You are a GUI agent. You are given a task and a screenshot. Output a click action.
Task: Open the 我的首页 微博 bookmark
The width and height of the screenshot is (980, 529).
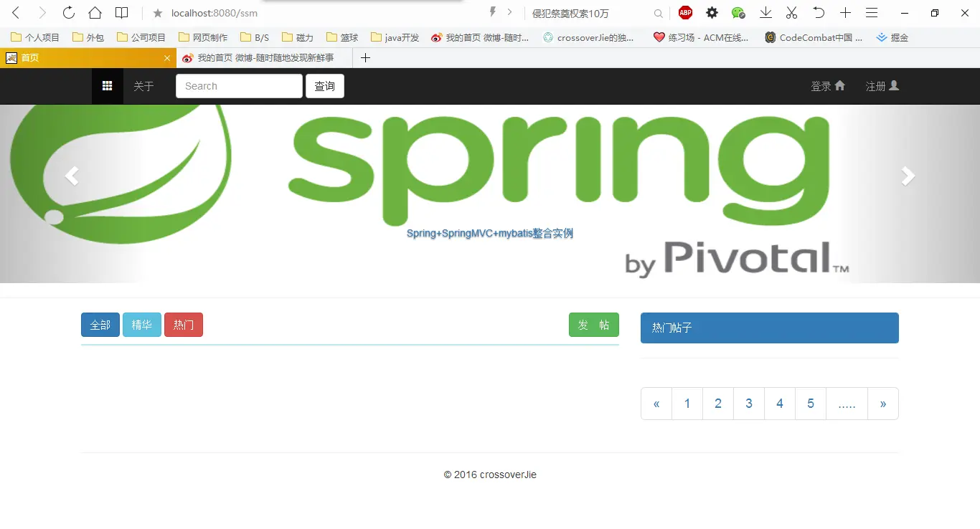[x=481, y=37]
